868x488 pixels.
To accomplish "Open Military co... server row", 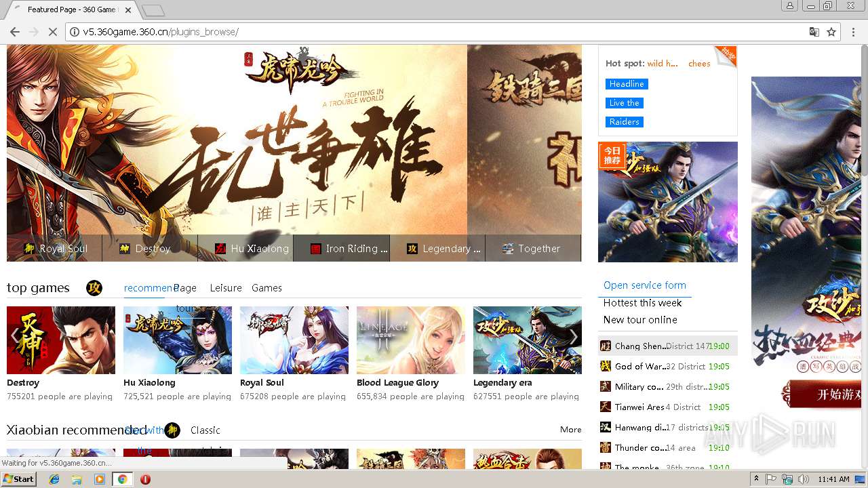I will click(668, 386).
